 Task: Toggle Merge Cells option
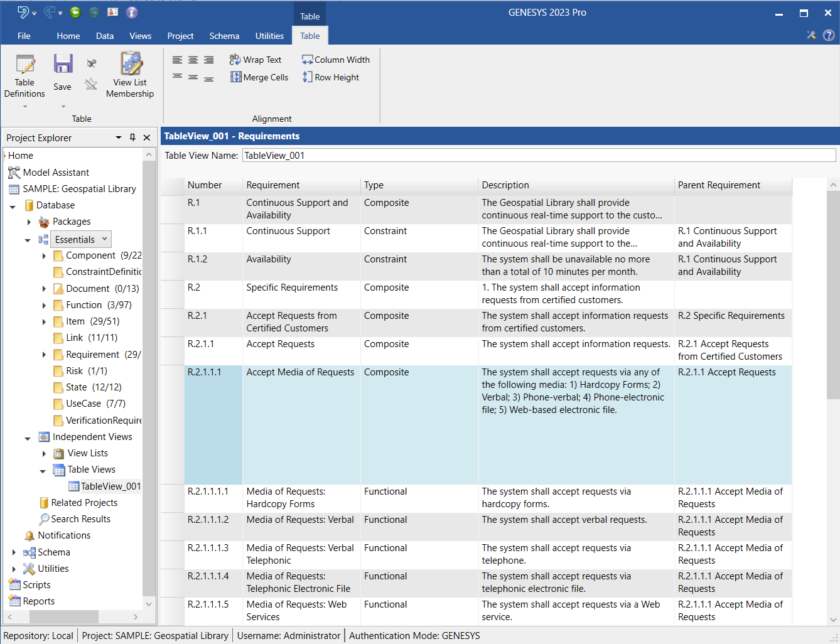pos(259,77)
